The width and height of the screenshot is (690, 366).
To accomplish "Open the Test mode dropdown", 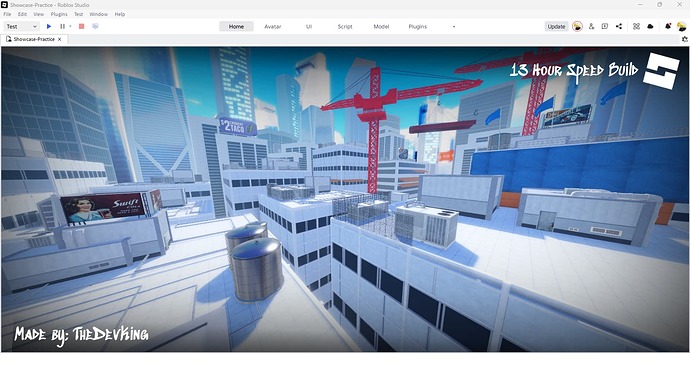I will [x=22, y=26].
